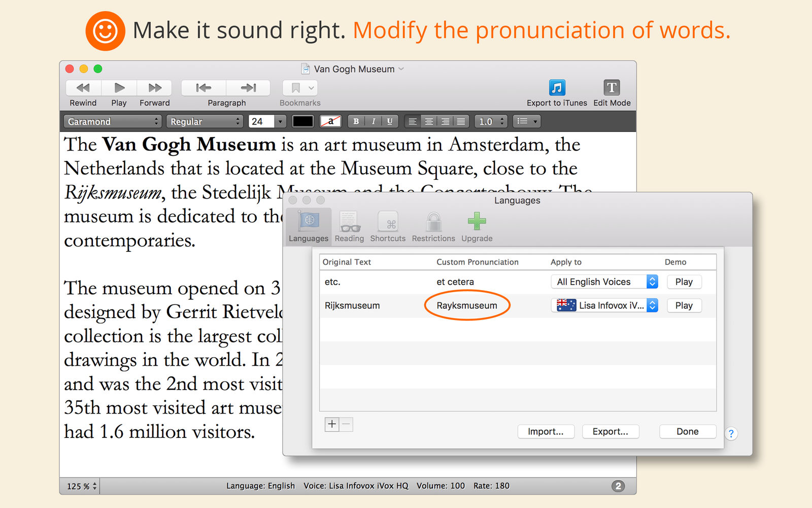
Task: Skip ahead with the Forward button
Action: pos(155,88)
